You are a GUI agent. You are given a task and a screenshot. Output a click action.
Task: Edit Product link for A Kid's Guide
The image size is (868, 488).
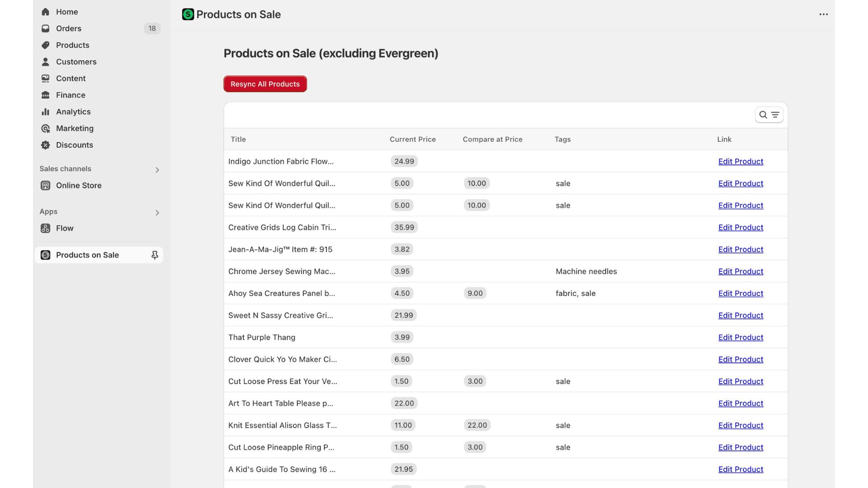741,469
